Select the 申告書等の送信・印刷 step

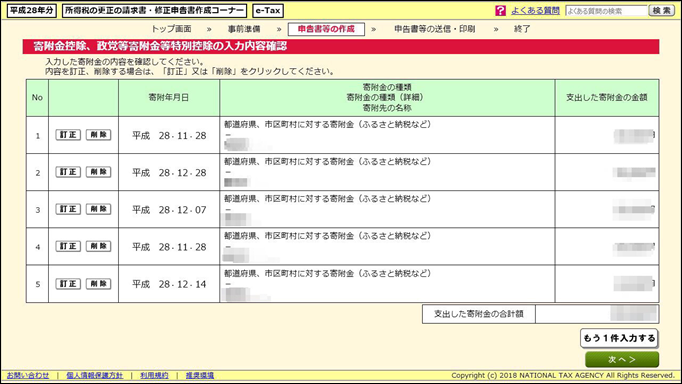pyautogui.click(x=435, y=29)
